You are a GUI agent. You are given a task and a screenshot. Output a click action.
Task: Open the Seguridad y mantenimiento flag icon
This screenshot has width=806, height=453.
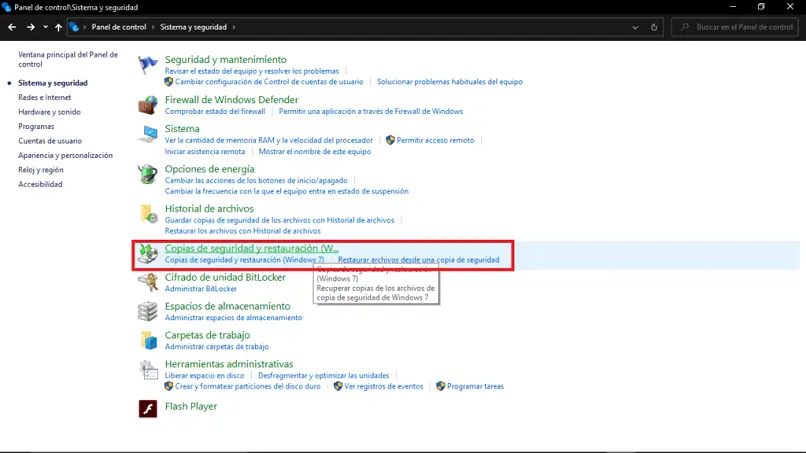148,65
